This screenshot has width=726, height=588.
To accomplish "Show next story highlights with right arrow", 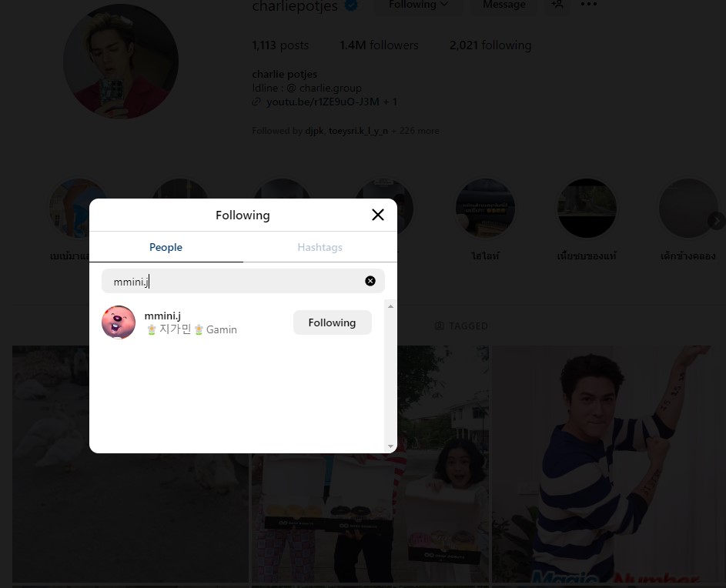I will (714, 221).
